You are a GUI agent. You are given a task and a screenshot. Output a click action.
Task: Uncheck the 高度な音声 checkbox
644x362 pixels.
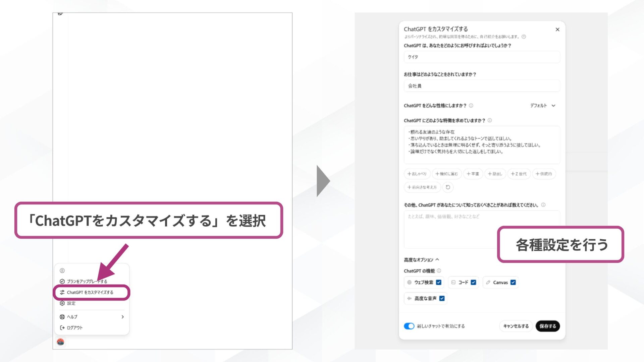point(442,298)
